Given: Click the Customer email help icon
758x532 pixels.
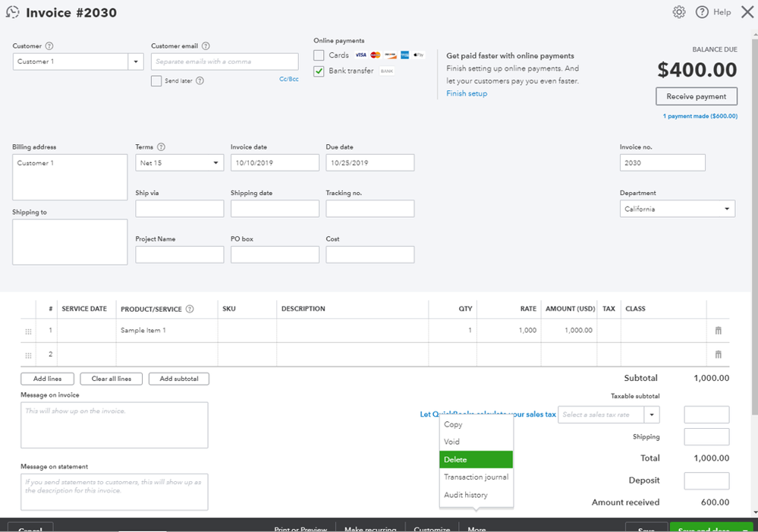Looking at the screenshot, I should [206, 46].
